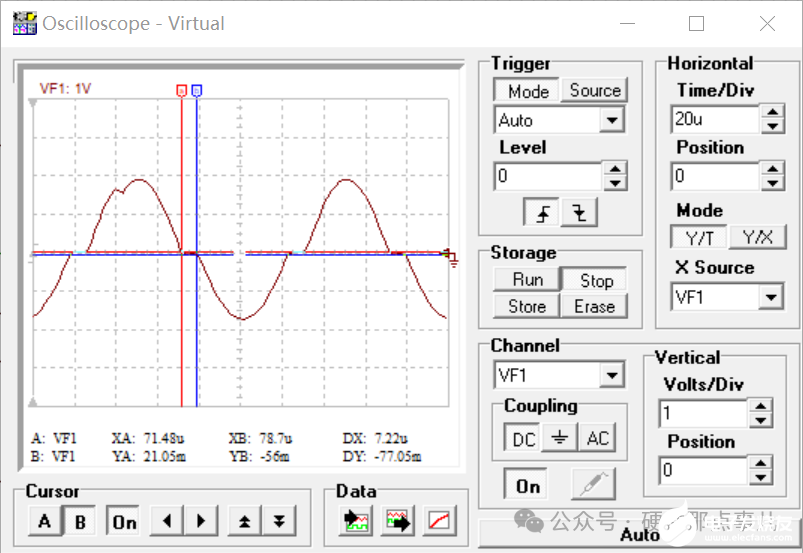Move cursor left with arrow button

tap(166, 521)
